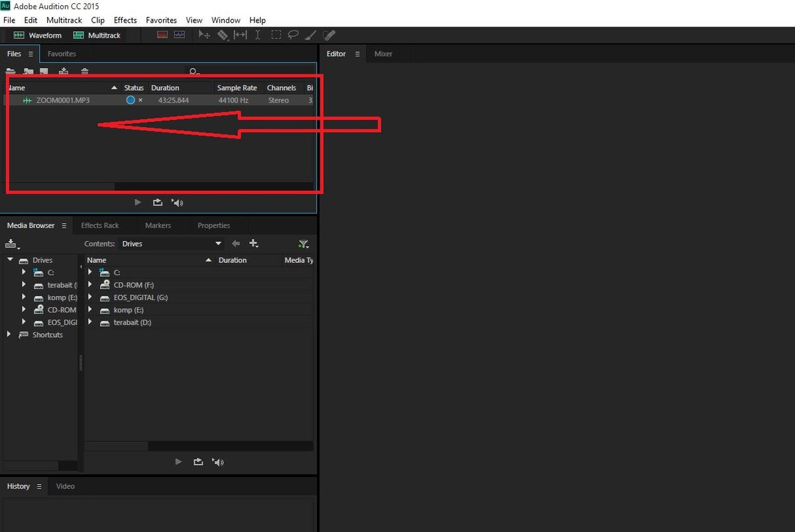Screen dimensions: 795x532
Task: Click the back arrow in Media Browser
Action: pyautogui.click(x=235, y=244)
